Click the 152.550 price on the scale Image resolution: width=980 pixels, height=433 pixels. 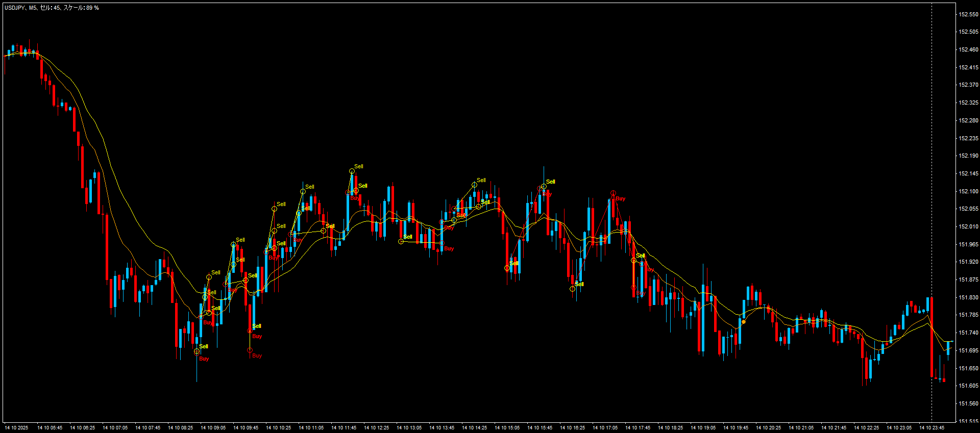click(968, 14)
